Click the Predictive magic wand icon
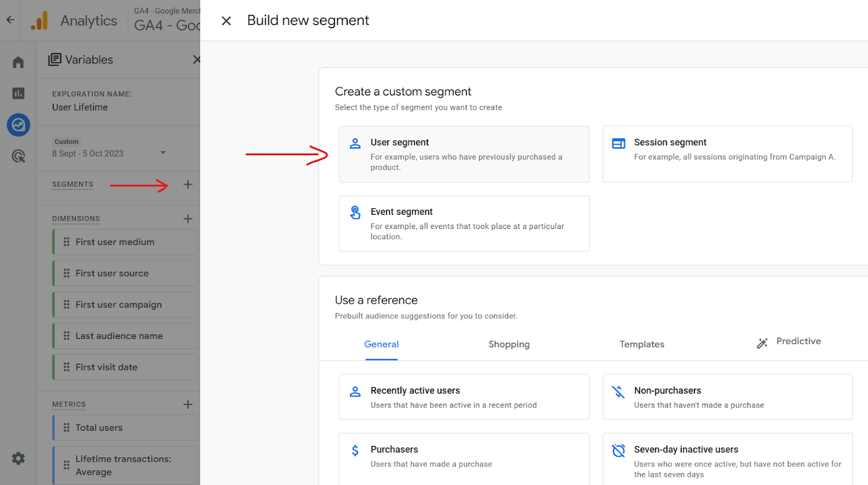The image size is (868, 485). point(762,343)
